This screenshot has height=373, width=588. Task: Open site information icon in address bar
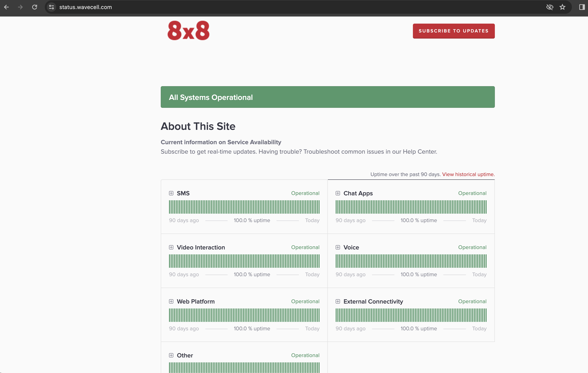point(51,7)
